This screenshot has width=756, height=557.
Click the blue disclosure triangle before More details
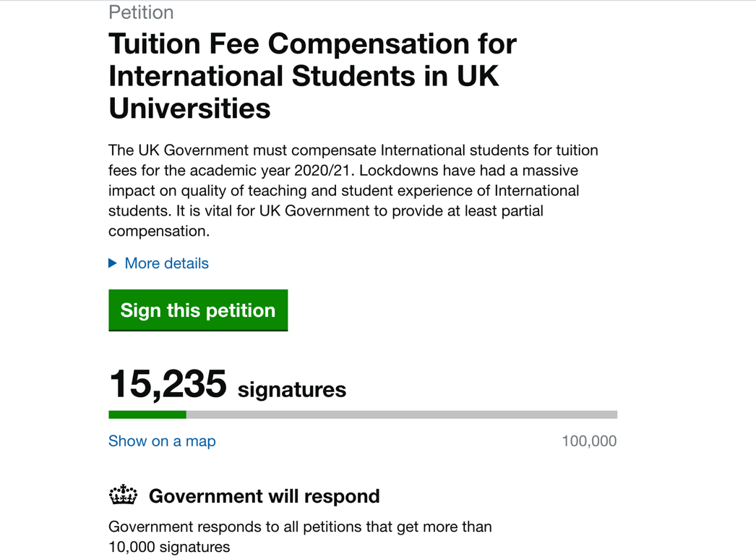coord(113,263)
